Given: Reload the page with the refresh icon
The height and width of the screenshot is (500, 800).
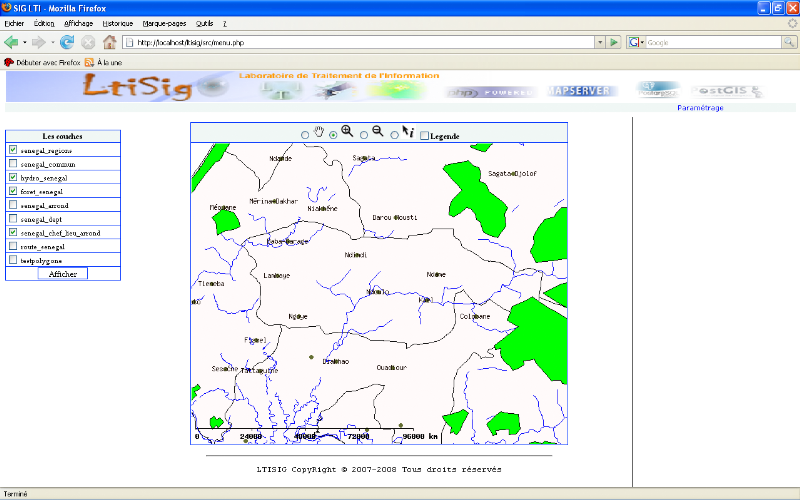Looking at the screenshot, I should 67,42.
